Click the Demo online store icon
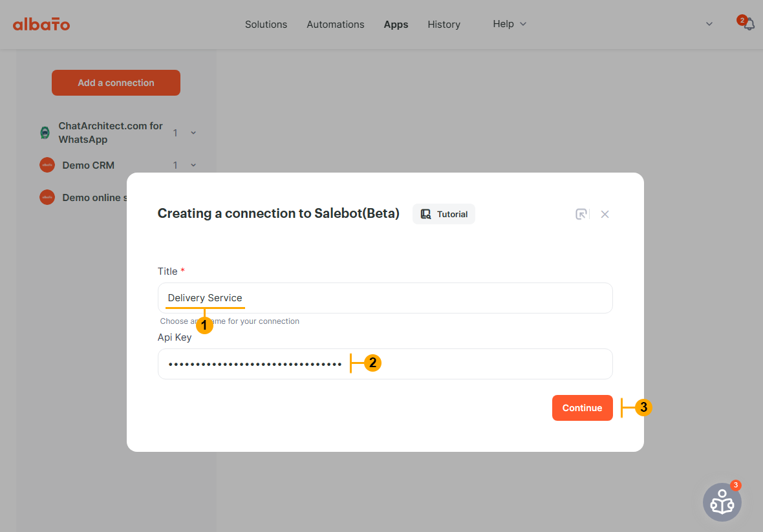763x532 pixels. 47,197
